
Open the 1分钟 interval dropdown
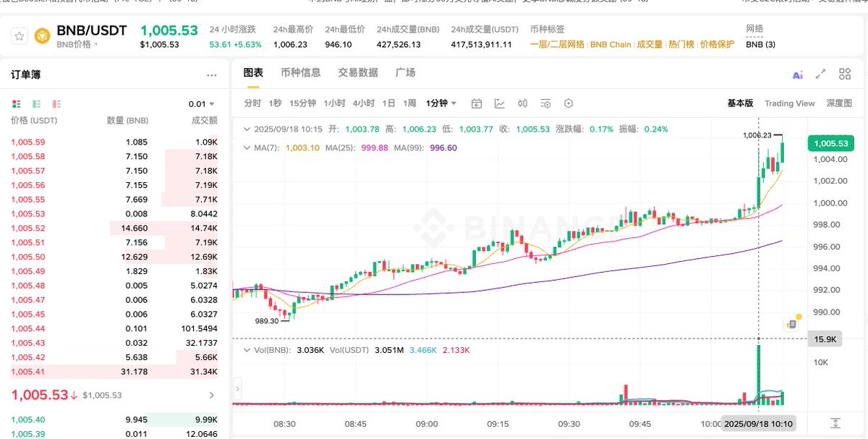point(442,103)
